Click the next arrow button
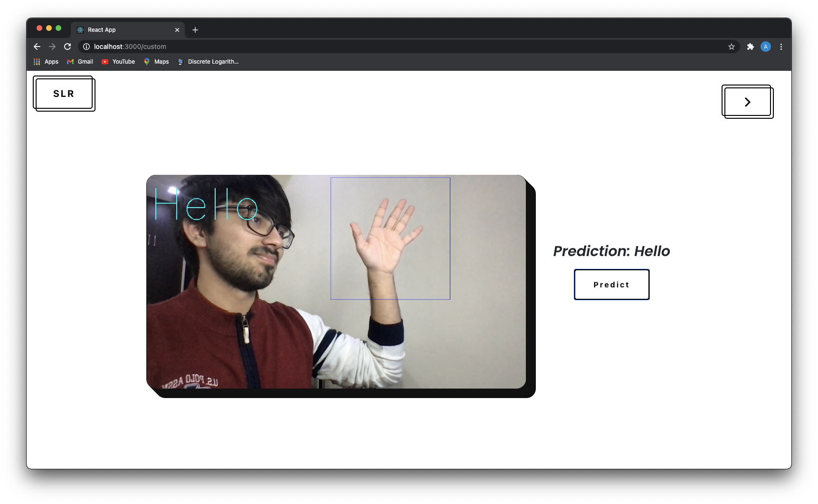This screenshot has height=504, width=818. click(748, 102)
